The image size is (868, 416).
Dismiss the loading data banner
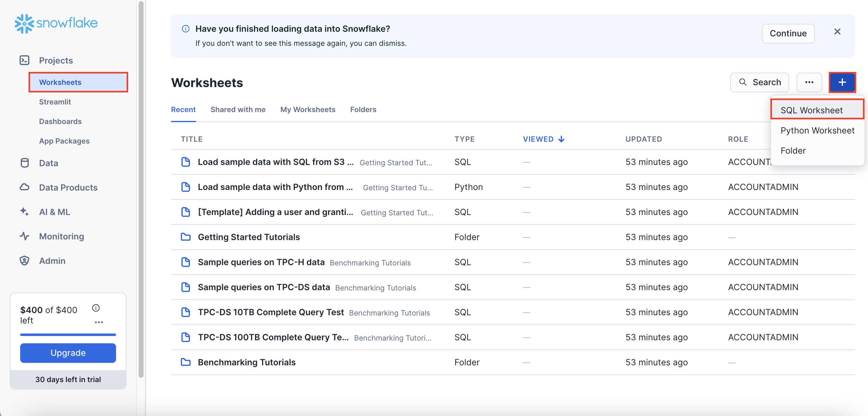pos(837,32)
